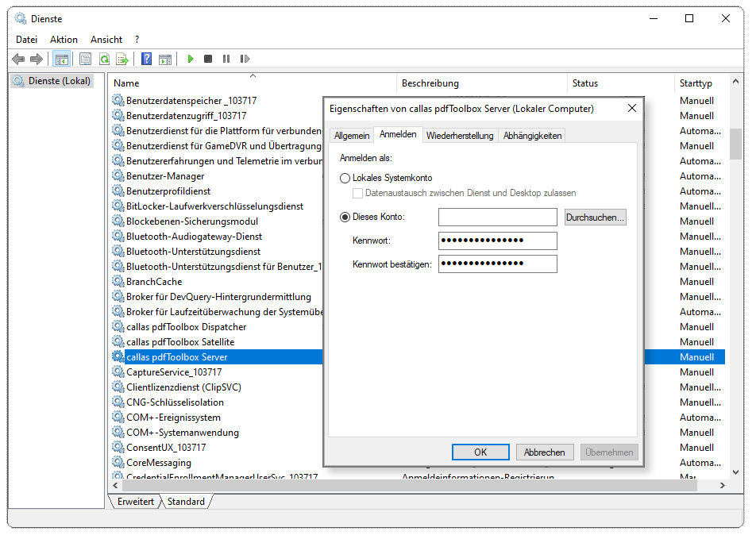Click the Refresh toolbar icon

click(x=104, y=59)
